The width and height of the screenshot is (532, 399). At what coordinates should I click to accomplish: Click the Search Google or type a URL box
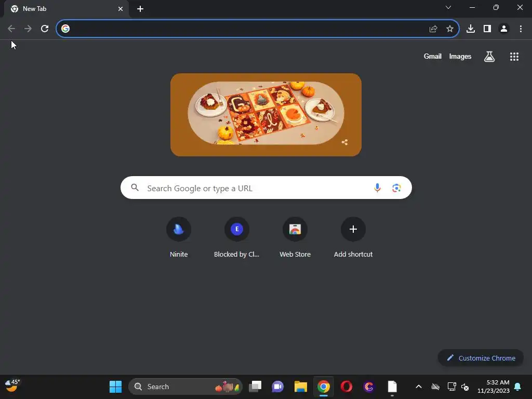(266, 188)
